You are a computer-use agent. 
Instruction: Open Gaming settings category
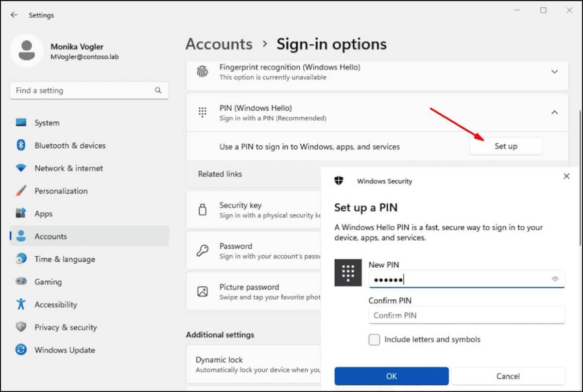[89, 282]
